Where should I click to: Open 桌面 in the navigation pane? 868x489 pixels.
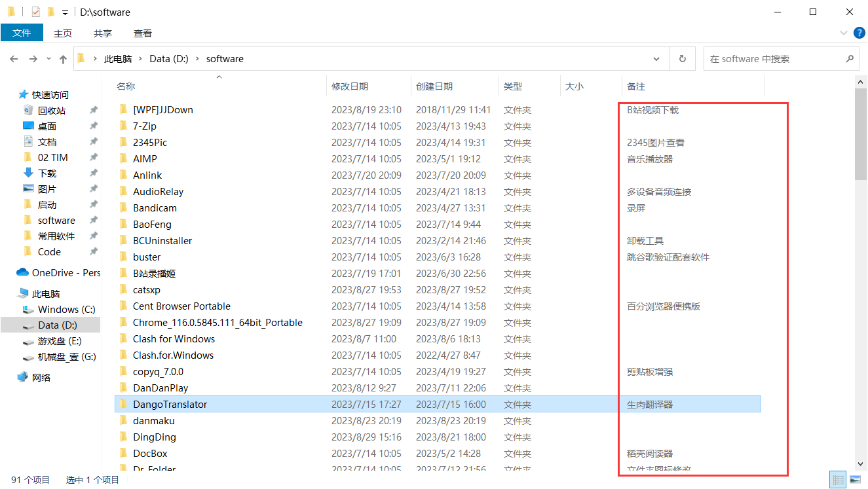coord(47,126)
